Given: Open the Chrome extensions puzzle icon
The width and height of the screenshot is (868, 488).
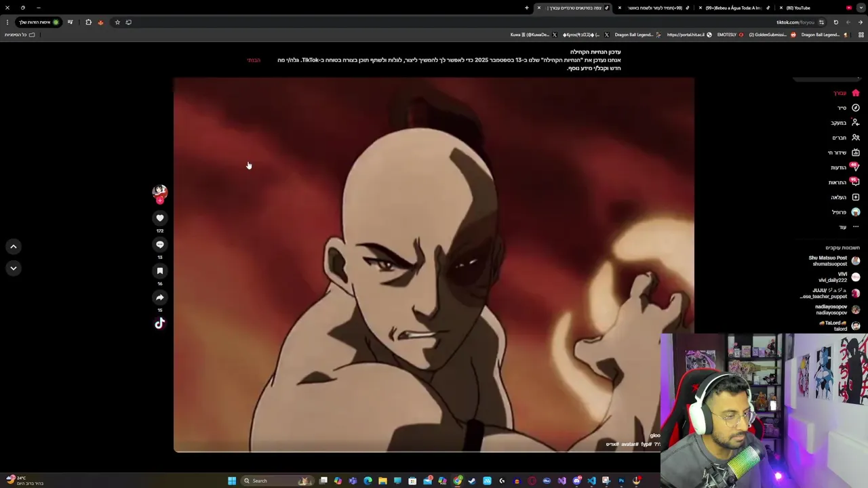Looking at the screenshot, I should click(x=88, y=22).
